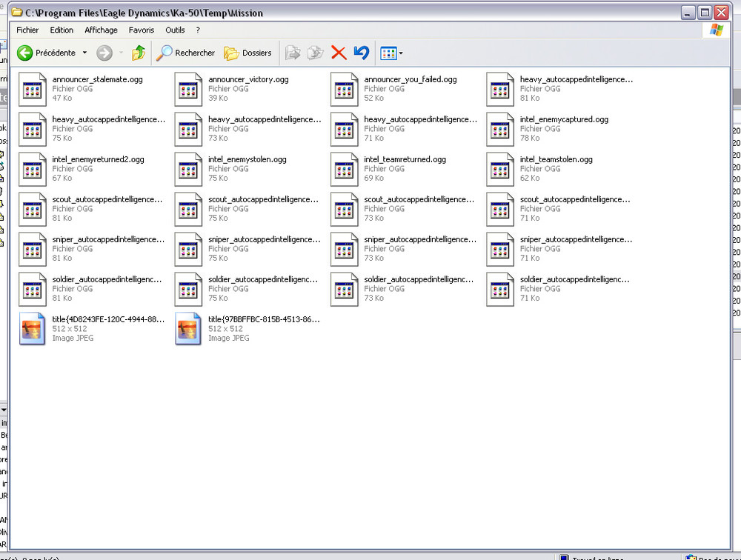Viewport: 741px width, 560px height.
Task: Open the Fichier menu
Action: click(x=27, y=30)
